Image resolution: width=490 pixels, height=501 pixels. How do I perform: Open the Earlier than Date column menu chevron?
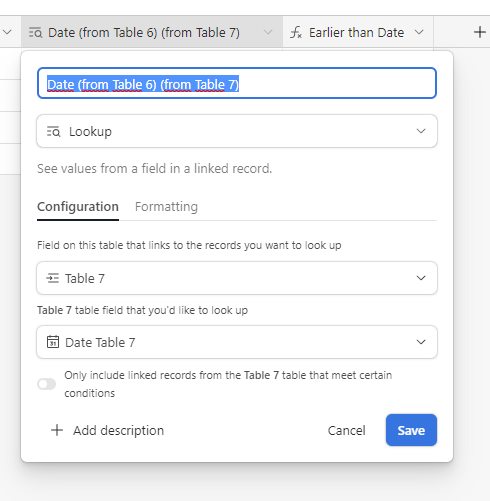[x=419, y=32]
